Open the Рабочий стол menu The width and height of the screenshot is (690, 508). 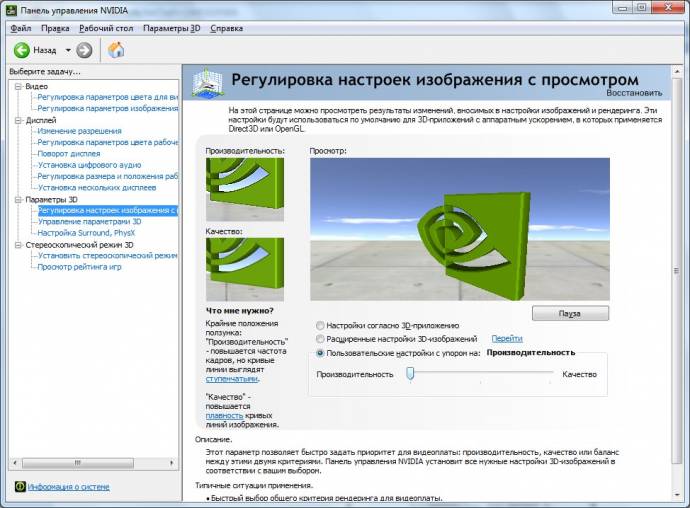click(x=106, y=28)
